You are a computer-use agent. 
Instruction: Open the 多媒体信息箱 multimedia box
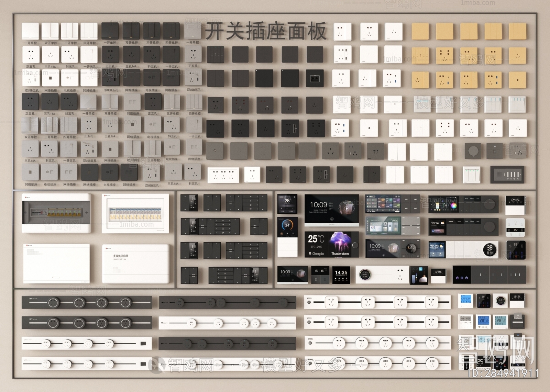(136, 264)
